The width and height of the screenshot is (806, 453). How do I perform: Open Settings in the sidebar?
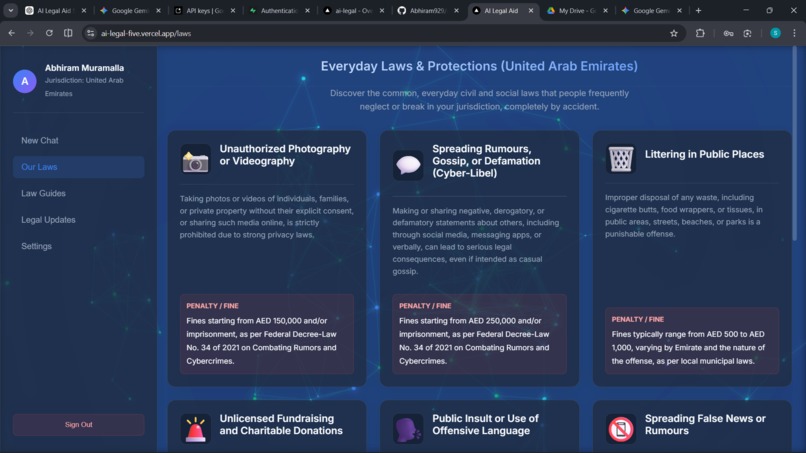point(79,246)
